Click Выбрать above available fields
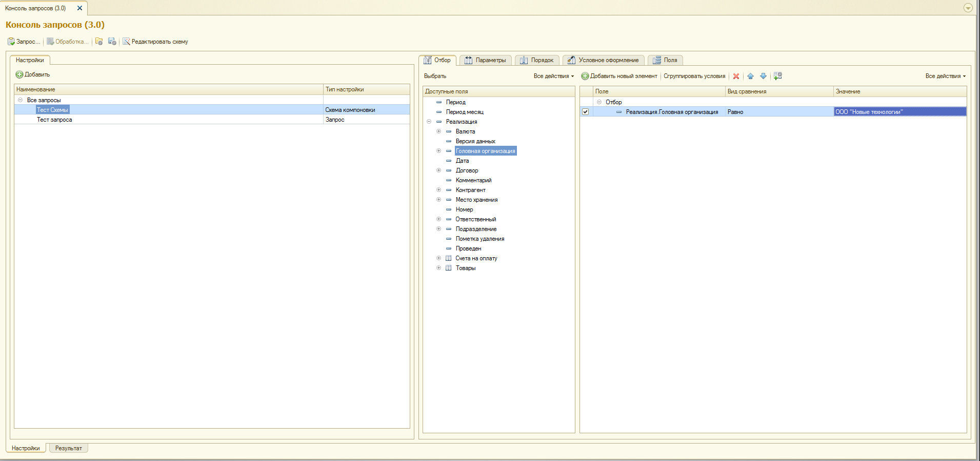The image size is (980, 461). click(x=435, y=76)
